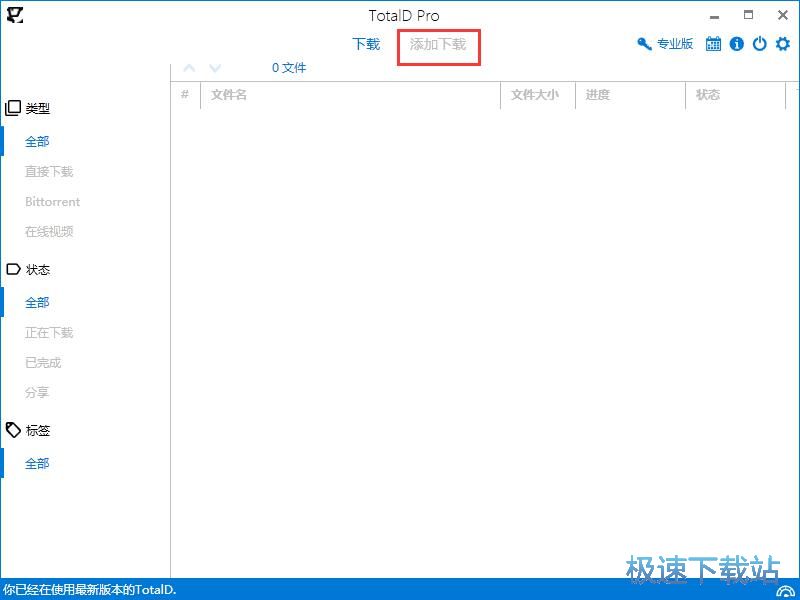Click the 标签 section label icon

click(13, 430)
